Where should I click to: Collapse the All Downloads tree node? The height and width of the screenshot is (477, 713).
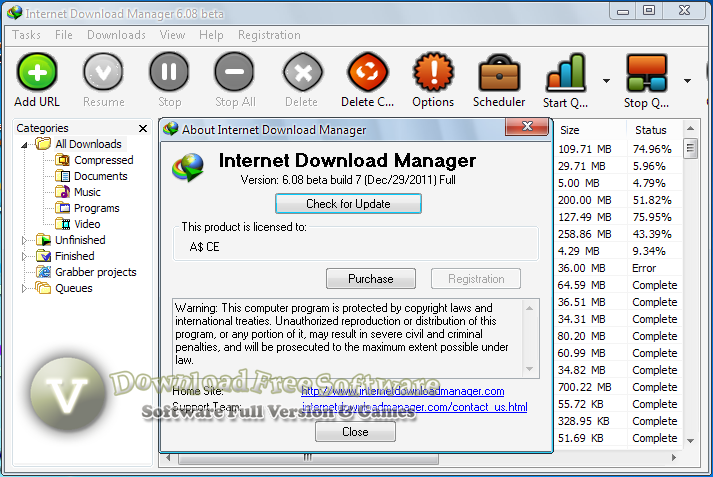click(x=24, y=145)
